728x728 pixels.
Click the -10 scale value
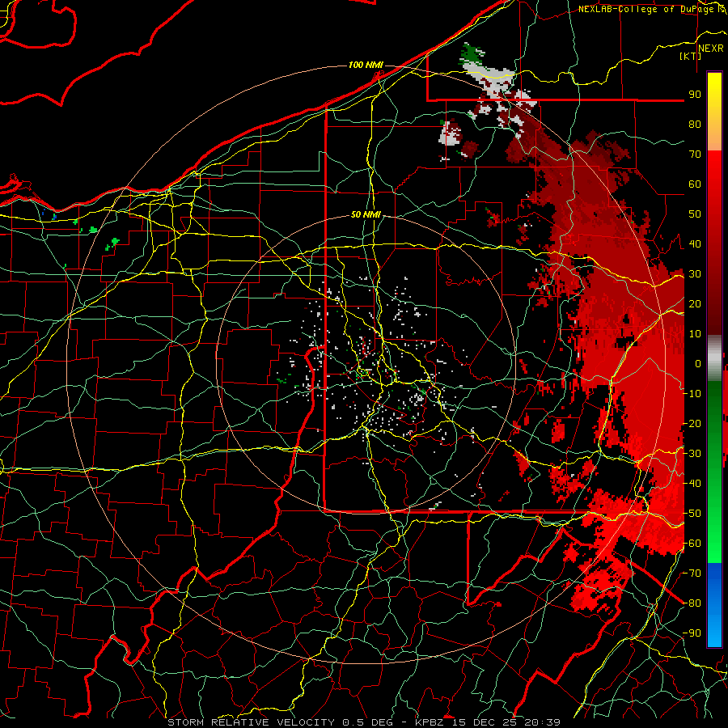point(692,394)
